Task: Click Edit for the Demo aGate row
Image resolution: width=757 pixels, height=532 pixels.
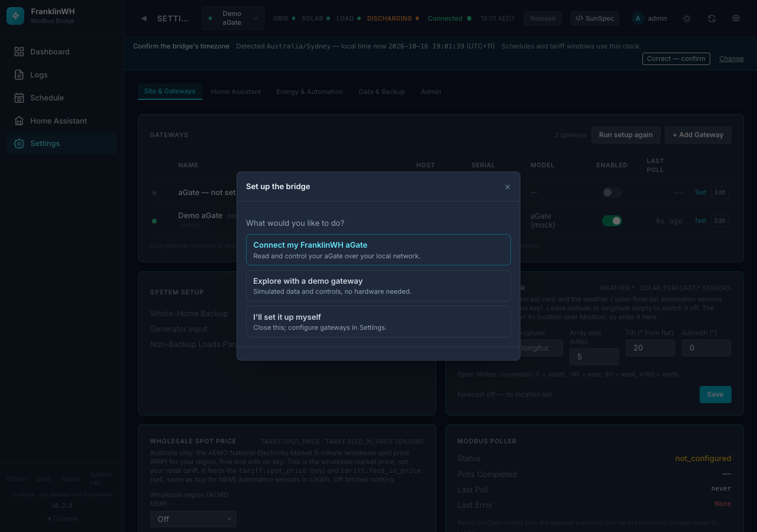Action: click(x=720, y=220)
